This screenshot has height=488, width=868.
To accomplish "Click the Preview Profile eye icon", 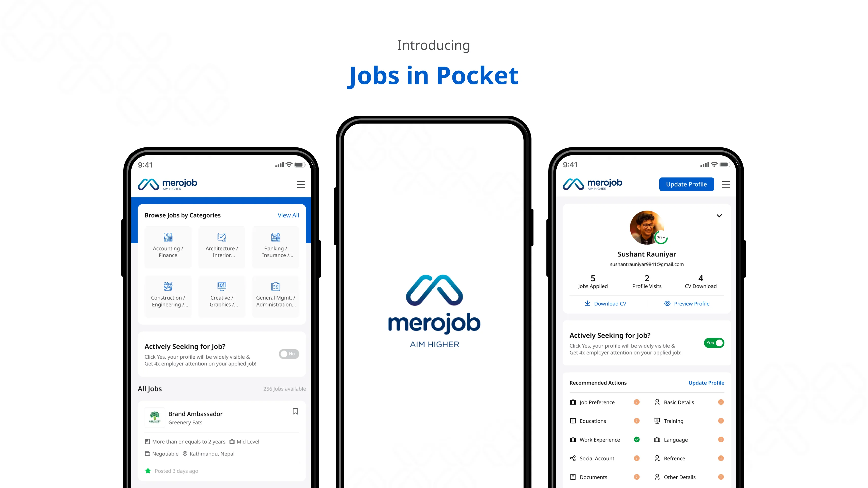I will [667, 303].
